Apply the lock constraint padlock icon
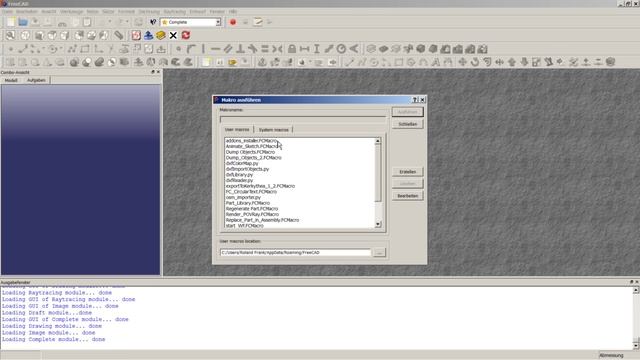Screen dimensions: 640x360 [292, 49]
